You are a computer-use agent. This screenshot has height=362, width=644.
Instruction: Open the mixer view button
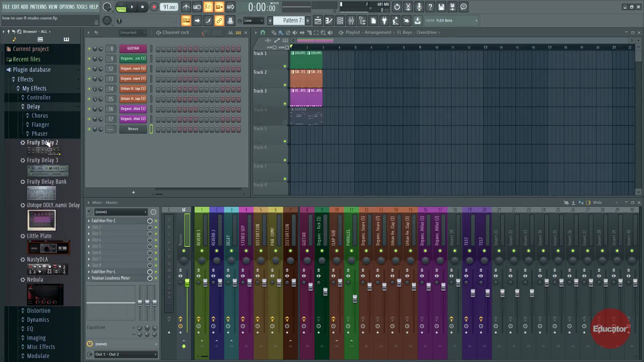tap(351, 21)
